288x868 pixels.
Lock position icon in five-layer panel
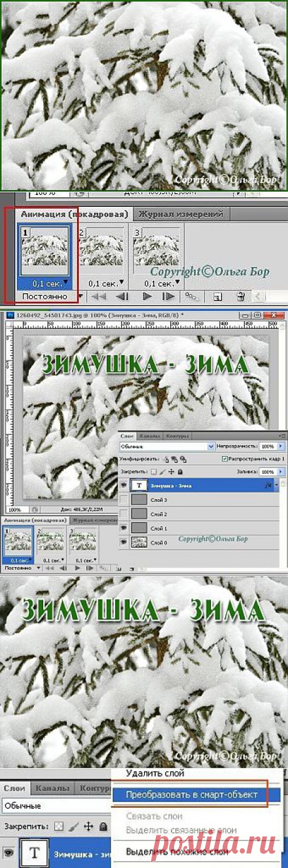[171, 471]
